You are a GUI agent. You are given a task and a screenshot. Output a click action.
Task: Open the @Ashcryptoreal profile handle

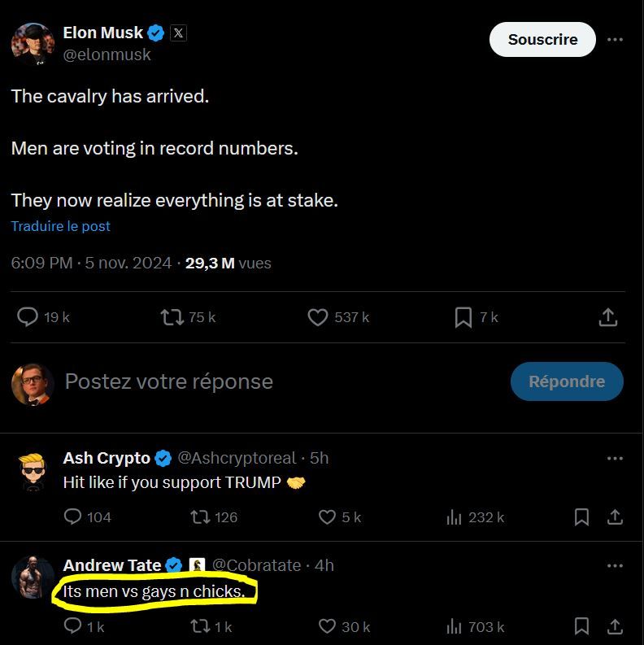pyautogui.click(x=237, y=458)
